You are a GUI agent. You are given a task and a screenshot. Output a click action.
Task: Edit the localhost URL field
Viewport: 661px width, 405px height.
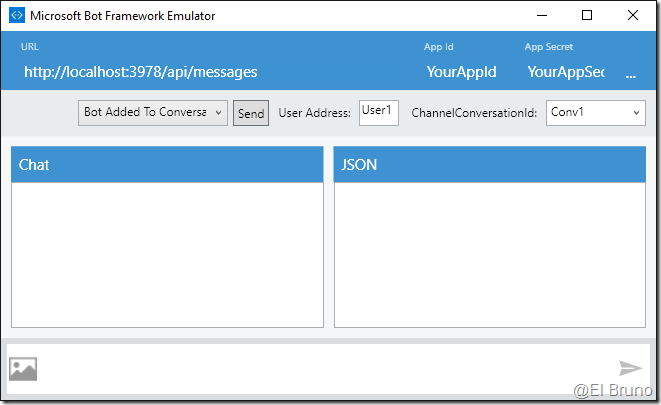[140, 72]
